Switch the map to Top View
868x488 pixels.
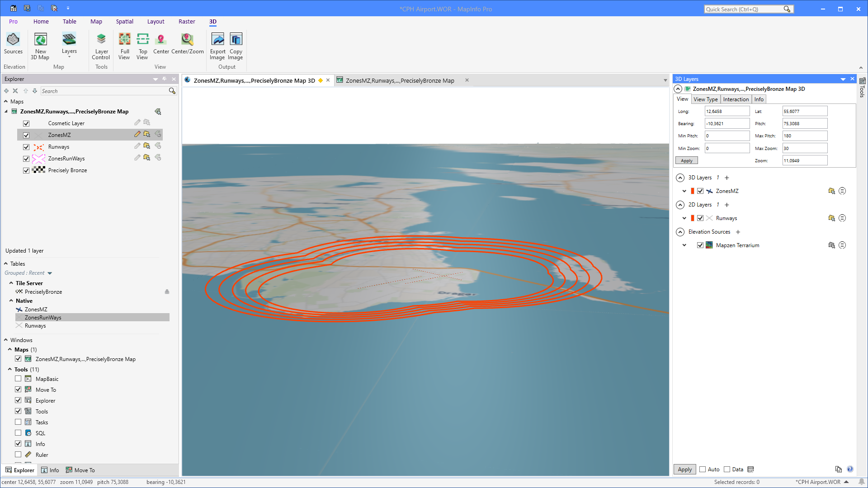pos(142,45)
